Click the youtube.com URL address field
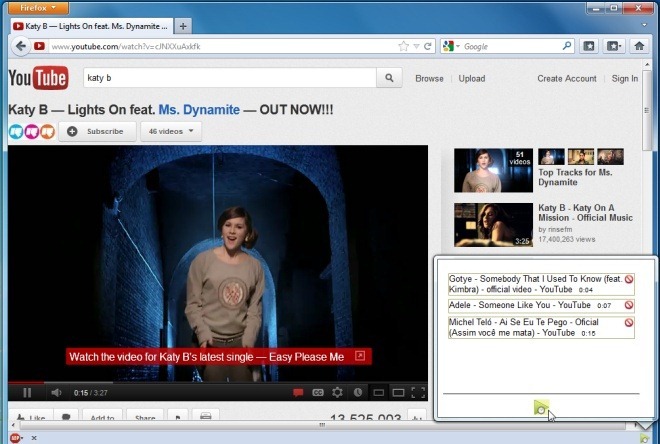The width and height of the screenshot is (660, 444). click(x=222, y=46)
